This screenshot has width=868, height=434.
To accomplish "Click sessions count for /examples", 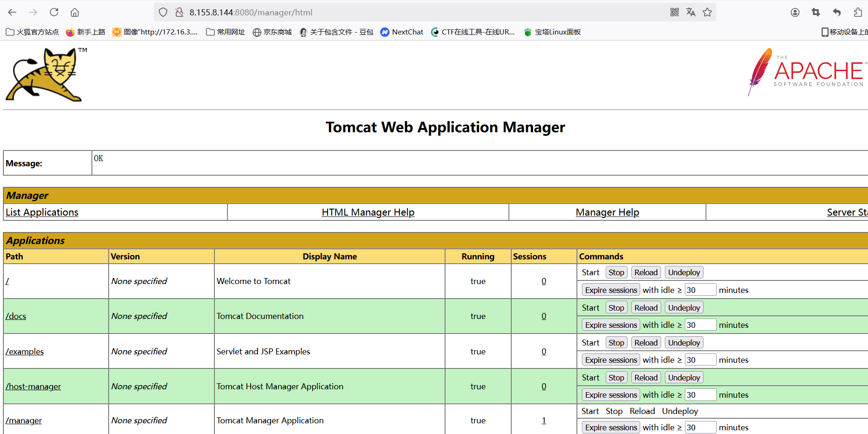I will tap(544, 352).
